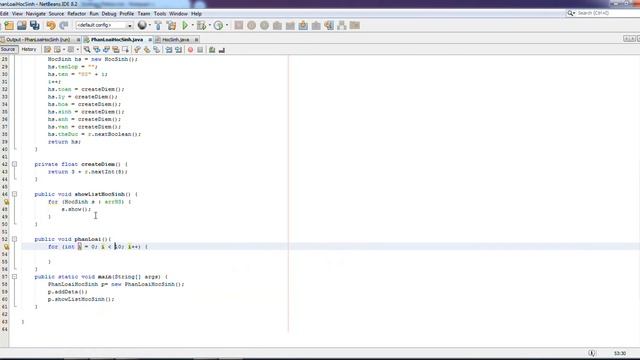
Task: Collapse phanLoai method fold at line 52
Action: pos(14,239)
